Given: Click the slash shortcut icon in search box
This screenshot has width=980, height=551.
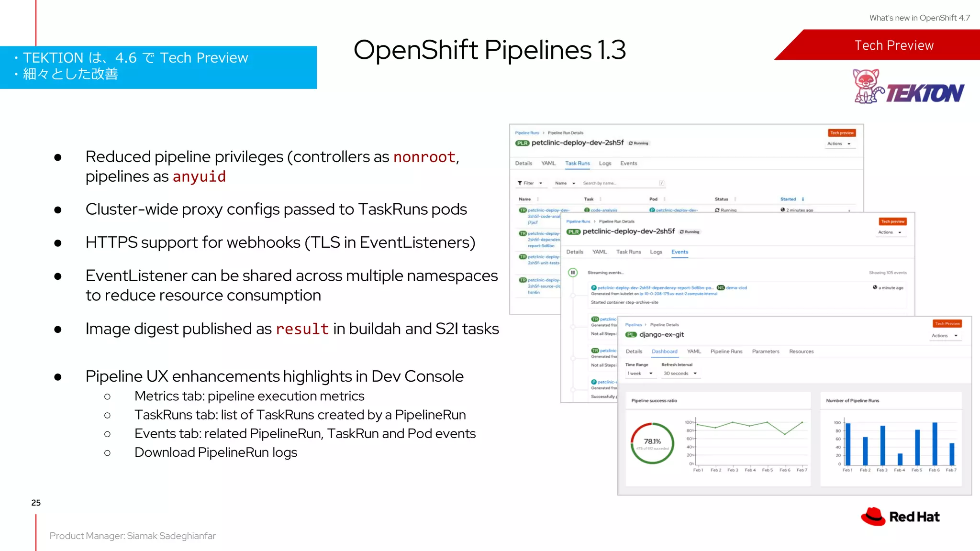Looking at the screenshot, I should (662, 183).
